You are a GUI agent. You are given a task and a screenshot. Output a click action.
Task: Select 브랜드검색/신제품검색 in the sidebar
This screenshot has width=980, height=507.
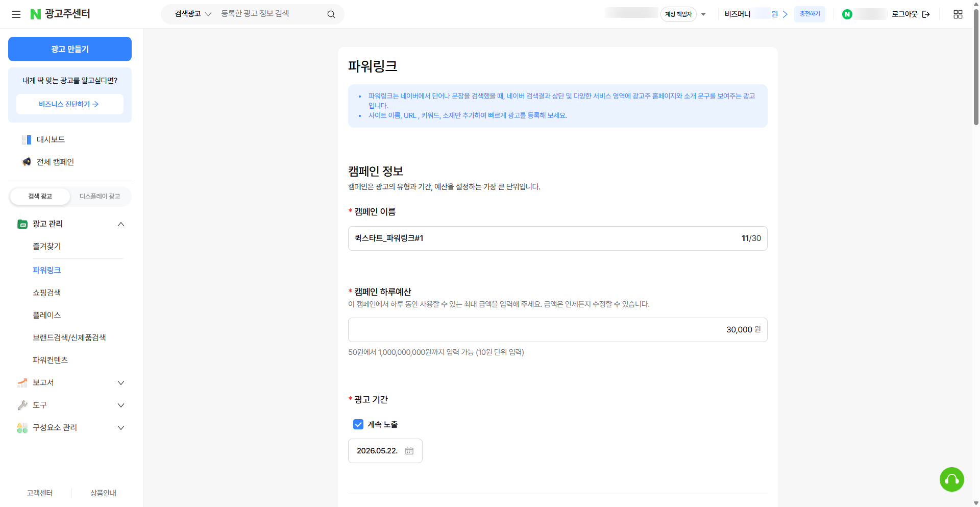tap(69, 337)
